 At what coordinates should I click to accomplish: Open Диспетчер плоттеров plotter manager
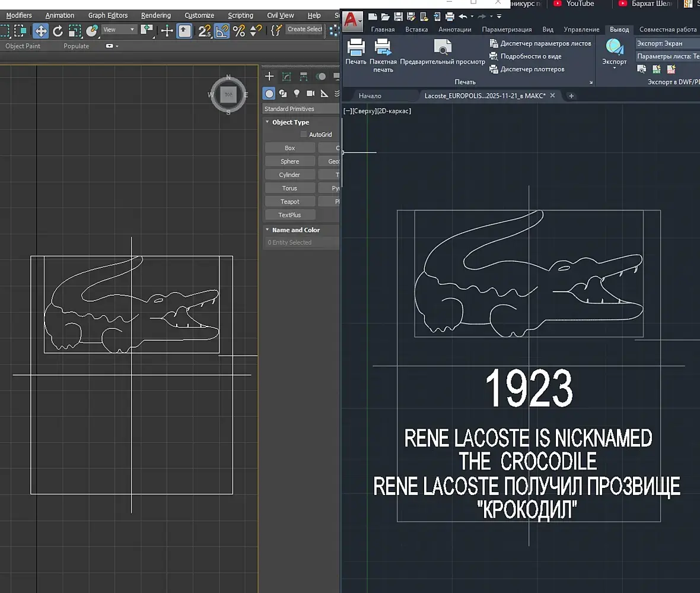[x=532, y=69]
